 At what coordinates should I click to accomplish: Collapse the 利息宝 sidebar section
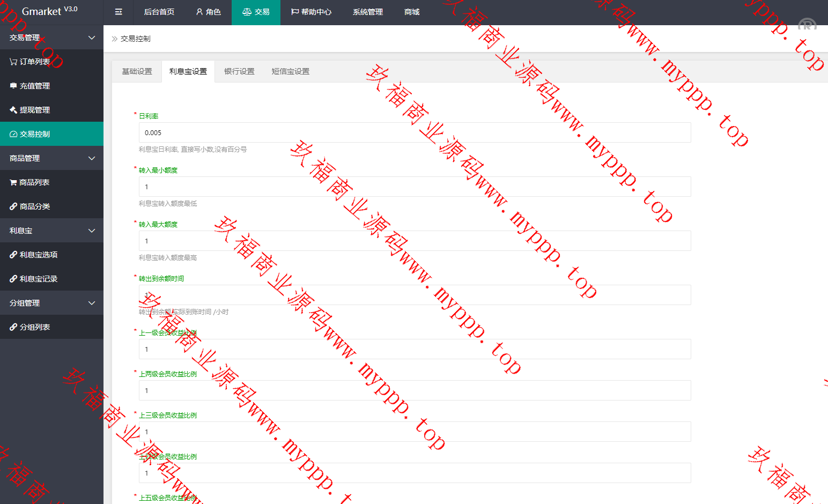click(92, 231)
